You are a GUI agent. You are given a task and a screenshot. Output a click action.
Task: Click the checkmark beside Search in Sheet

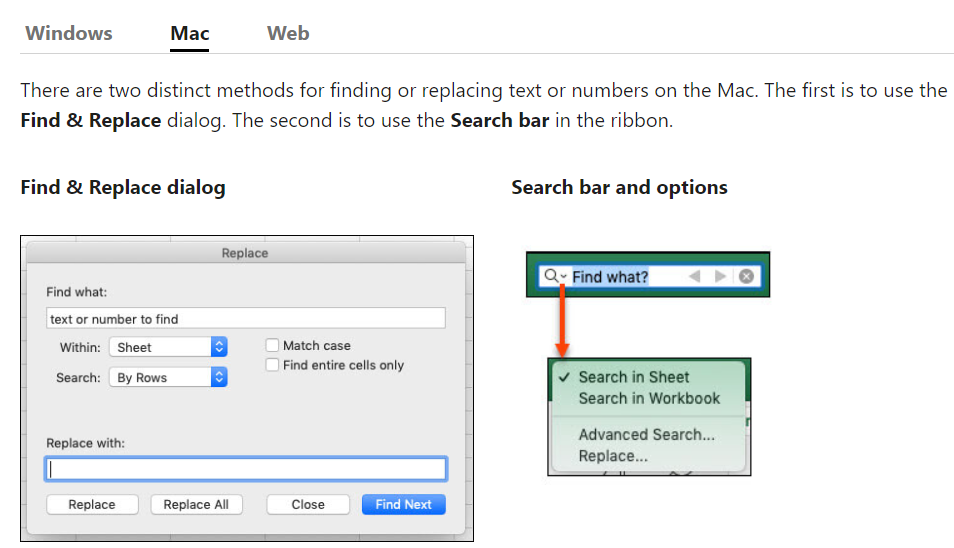[x=564, y=377]
